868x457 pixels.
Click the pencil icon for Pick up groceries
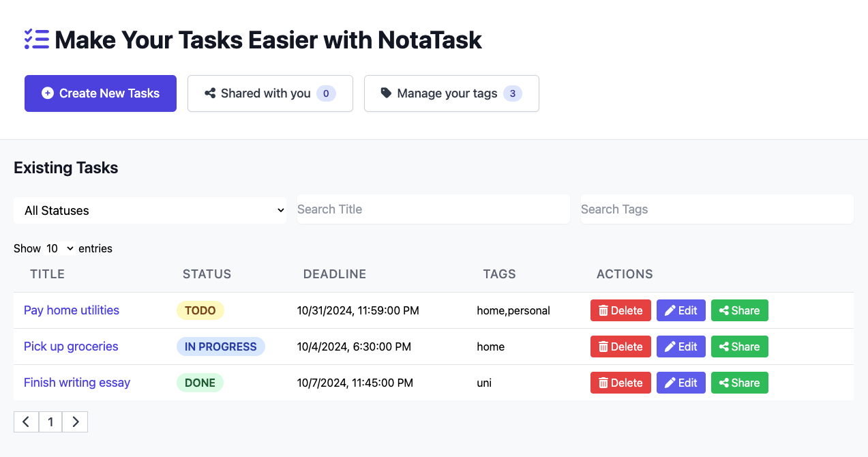[x=670, y=347]
